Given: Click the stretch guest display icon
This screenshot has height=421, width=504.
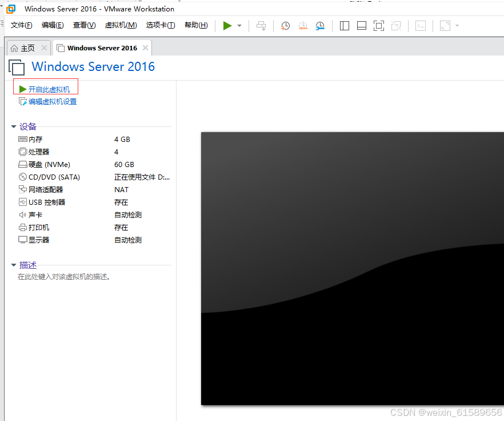Looking at the screenshot, I should tap(445, 26).
